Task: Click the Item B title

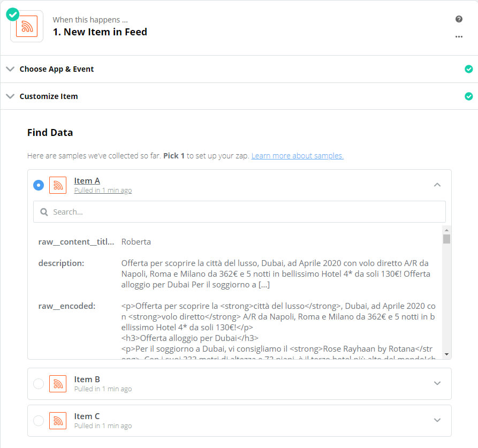Action: (87, 379)
